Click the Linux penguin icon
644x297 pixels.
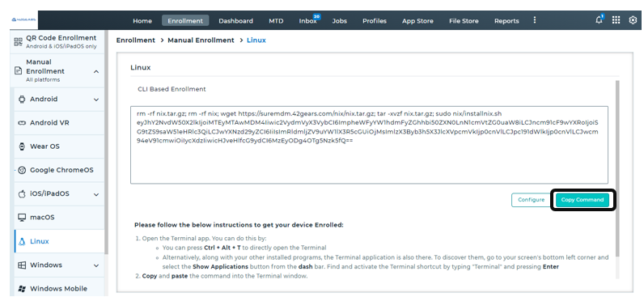(x=22, y=241)
